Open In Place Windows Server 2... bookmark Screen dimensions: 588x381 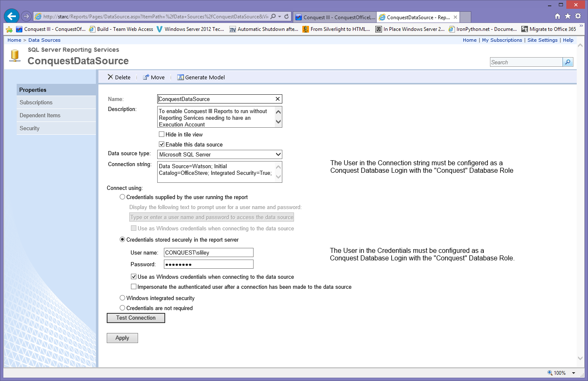(x=410, y=29)
